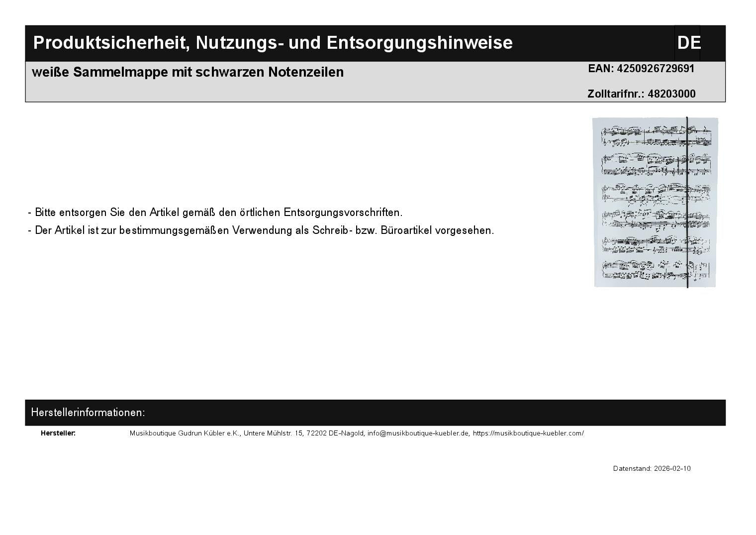Open the https://musikboutique-kuebler.com/ website link

coord(528,433)
